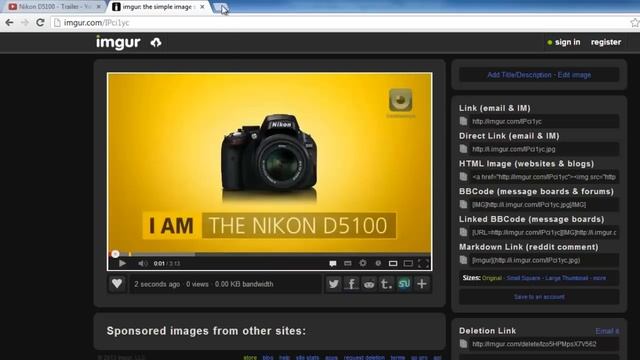Click the fullscreen icon in the player bar
640x360 pixels.
pos(424,263)
